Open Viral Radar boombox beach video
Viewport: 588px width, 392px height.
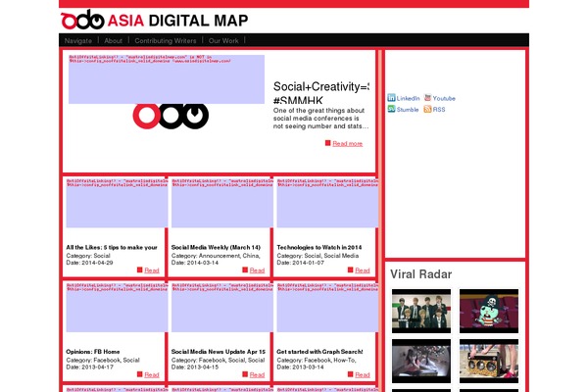pos(489,361)
